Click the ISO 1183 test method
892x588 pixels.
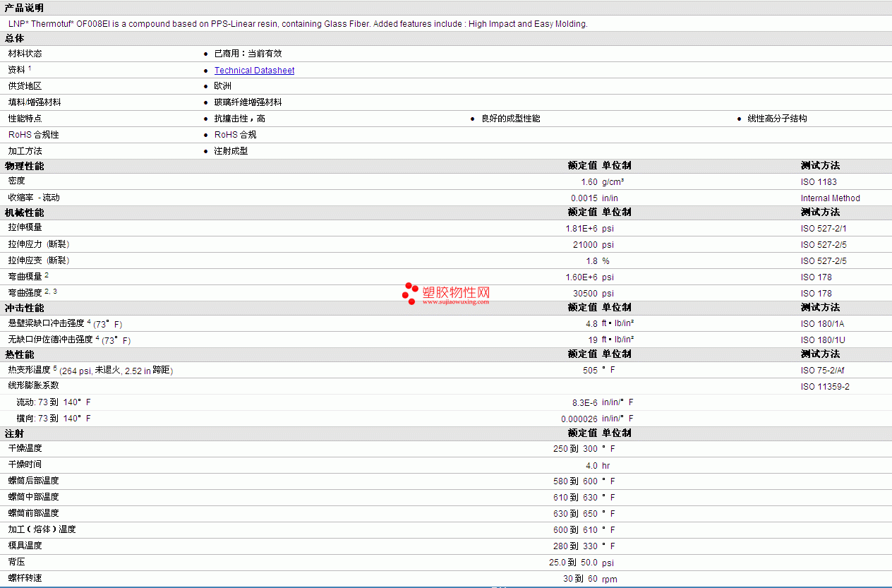point(819,182)
